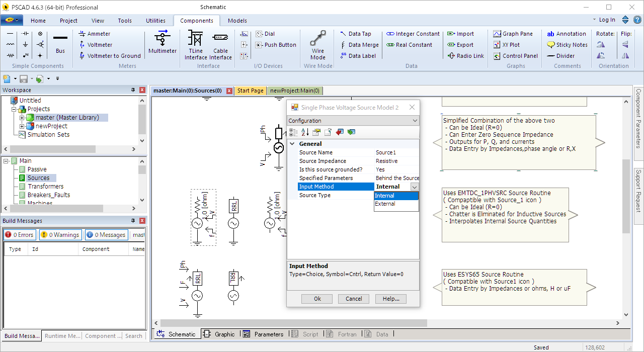The height and width of the screenshot is (352, 644).
Task: Add the ground symbol from Simple Components
Action: (x=25, y=44)
